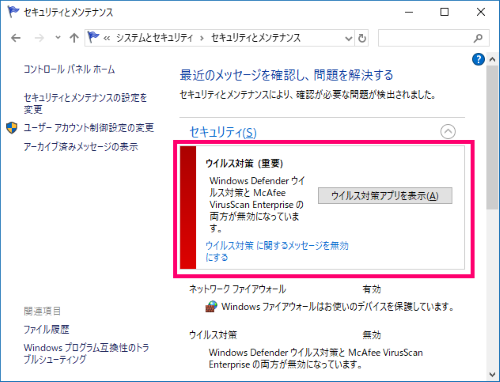The width and height of the screenshot is (500, 382).
Task: Click the Windows Firewall globe icon
Action: click(x=211, y=306)
